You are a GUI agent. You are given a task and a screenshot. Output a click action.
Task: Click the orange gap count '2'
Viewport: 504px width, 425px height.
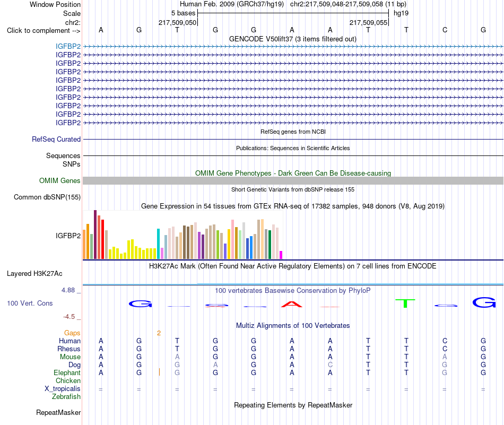click(x=159, y=333)
